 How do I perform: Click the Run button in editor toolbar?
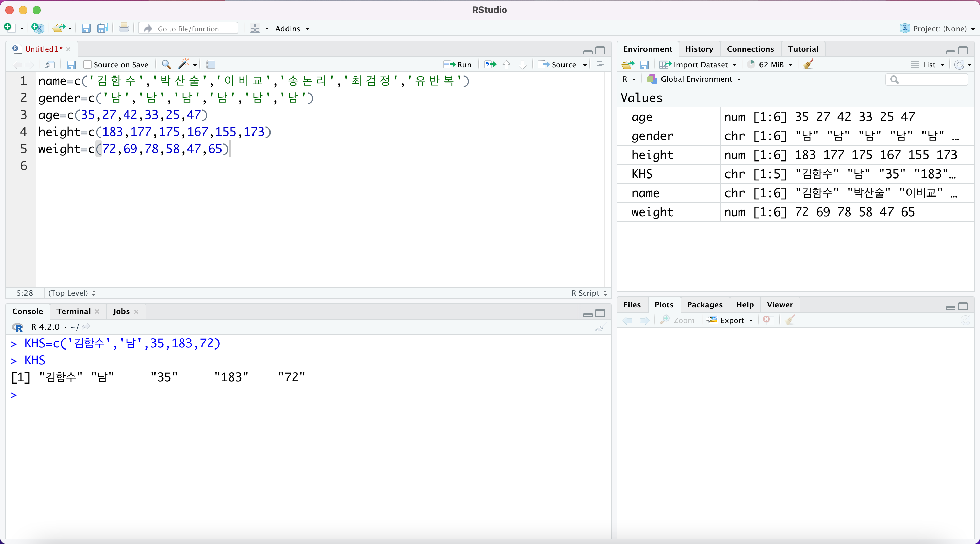[x=458, y=65]
